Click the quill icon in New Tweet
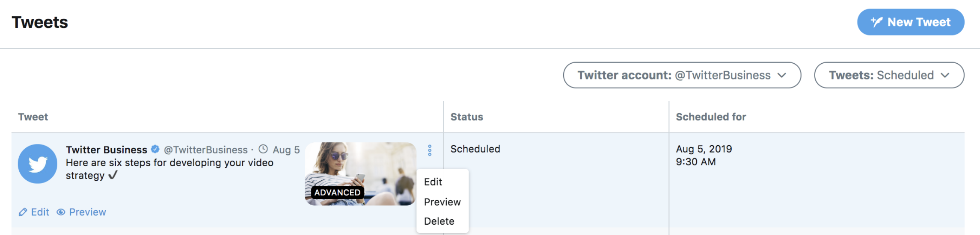 (876, 22)
